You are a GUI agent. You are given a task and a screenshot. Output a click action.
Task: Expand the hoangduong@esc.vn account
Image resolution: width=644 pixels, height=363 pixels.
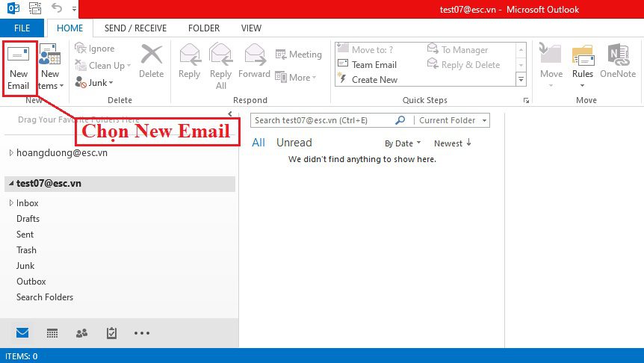point(11,153)
